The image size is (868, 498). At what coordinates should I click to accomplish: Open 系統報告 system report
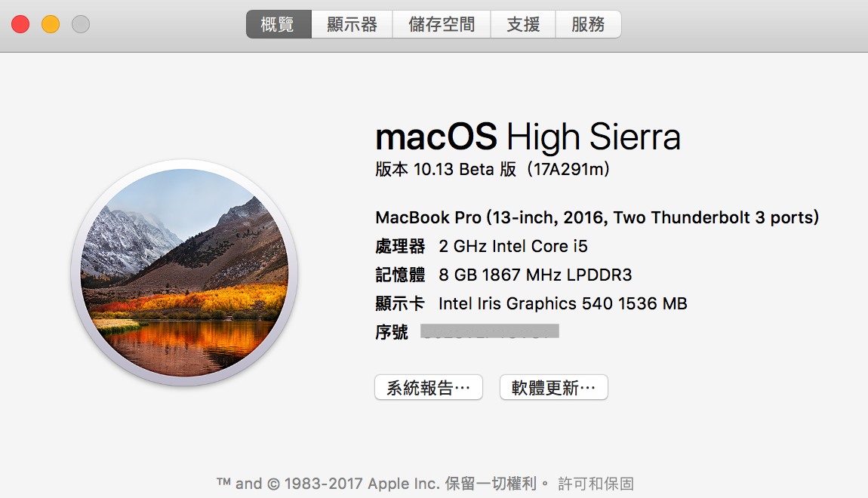tap(428, 388)
